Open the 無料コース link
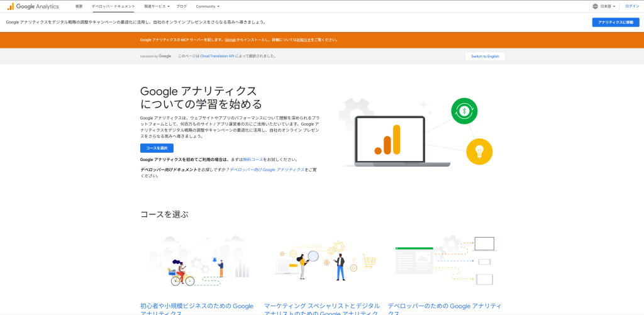Screen dimensions: 644x315 point(253,159)
